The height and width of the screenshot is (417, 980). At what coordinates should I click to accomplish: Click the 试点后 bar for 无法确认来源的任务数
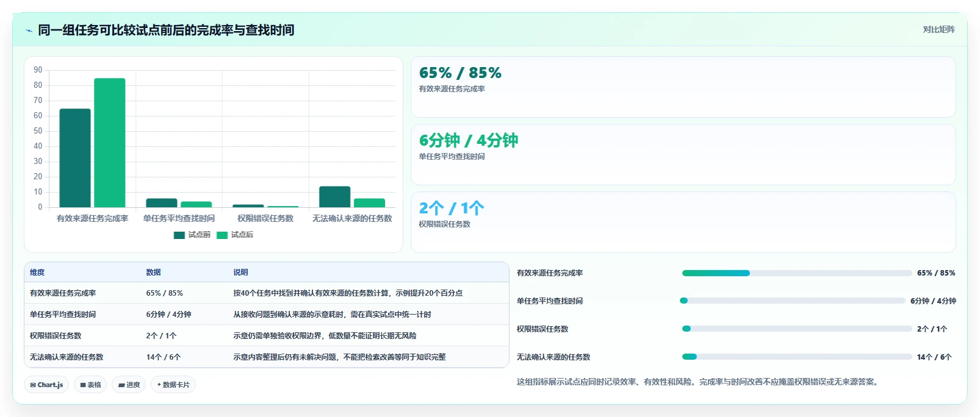point(370,203)
